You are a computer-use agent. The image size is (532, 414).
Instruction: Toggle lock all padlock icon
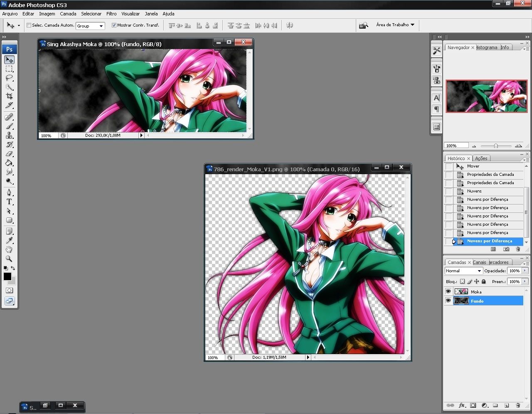[x=483, y=281]
